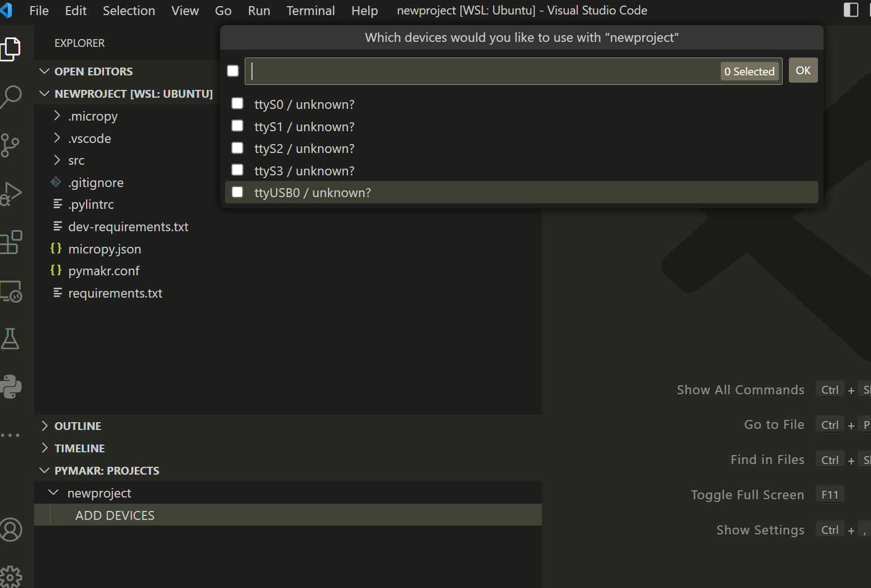Open the Manage gear icon
The width and height of the screenshot is (871, 588).
point(10,577)
